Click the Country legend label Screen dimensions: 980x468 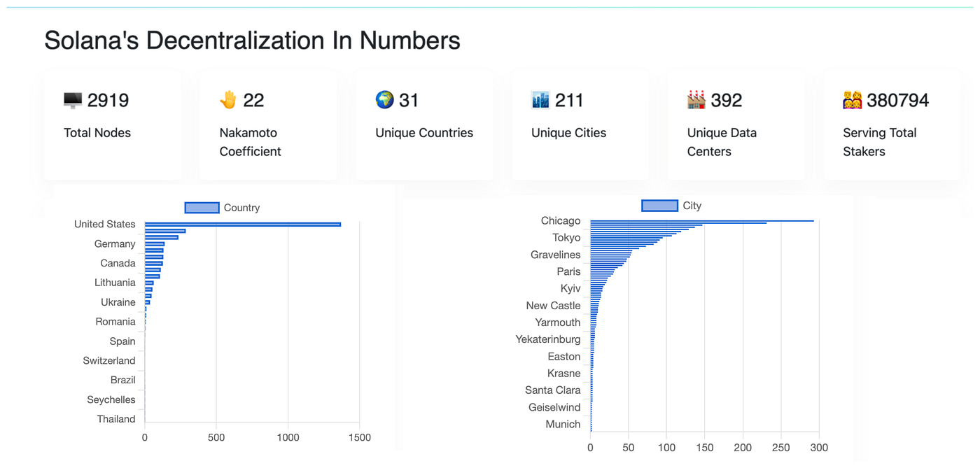[241, 208]
